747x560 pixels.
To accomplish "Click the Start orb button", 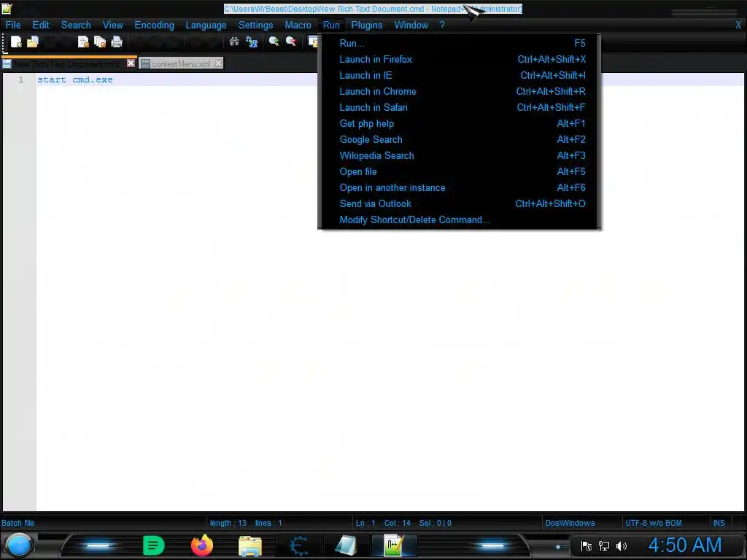I will (x=19, y=545).
